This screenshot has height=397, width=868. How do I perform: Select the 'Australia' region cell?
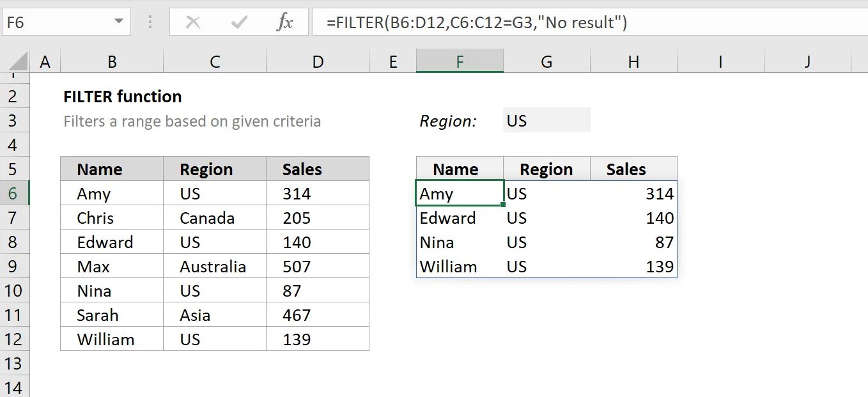click(215, 267)
